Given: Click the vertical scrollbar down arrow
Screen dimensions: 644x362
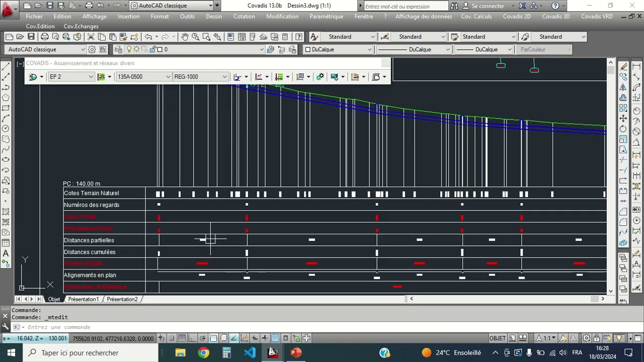Looking at the screenshot, I should point(611,291).
